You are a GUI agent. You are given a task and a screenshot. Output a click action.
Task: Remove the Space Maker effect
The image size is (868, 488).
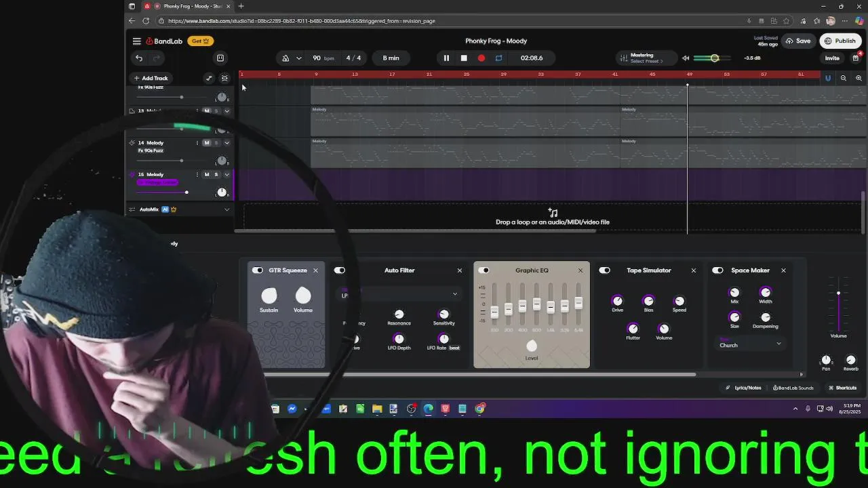783,270
